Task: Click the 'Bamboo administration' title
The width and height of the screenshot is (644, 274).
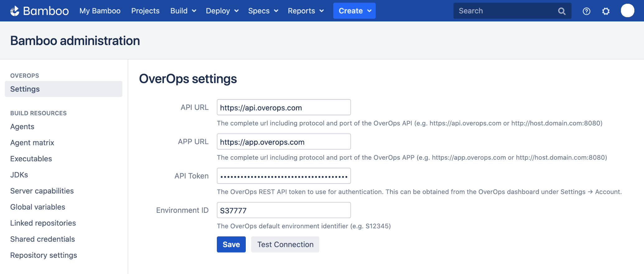Action: tap(75, 41)
